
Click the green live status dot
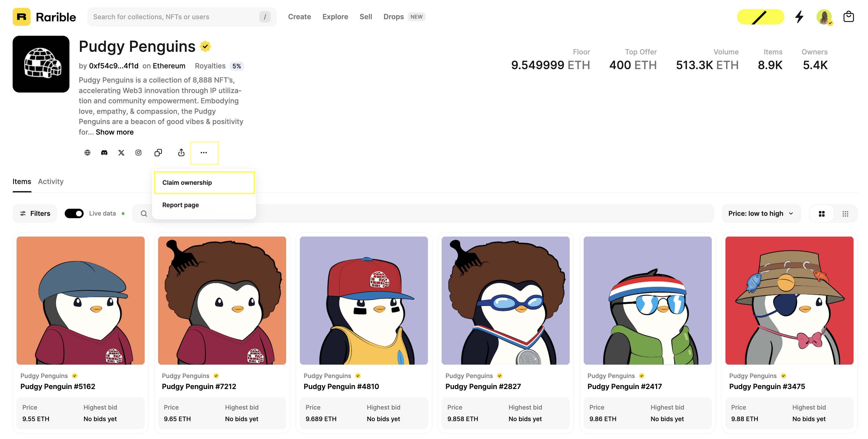tap(123, 213)
